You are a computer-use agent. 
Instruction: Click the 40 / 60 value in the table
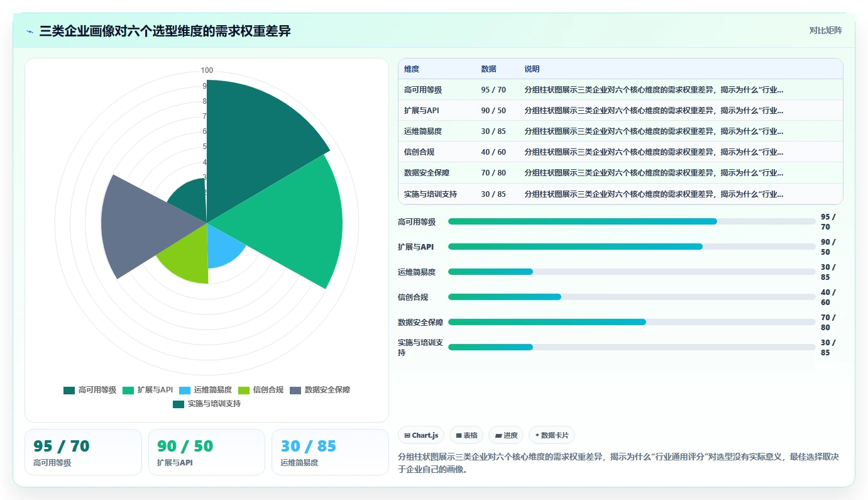pyautogui.click(x=493, y=152)
